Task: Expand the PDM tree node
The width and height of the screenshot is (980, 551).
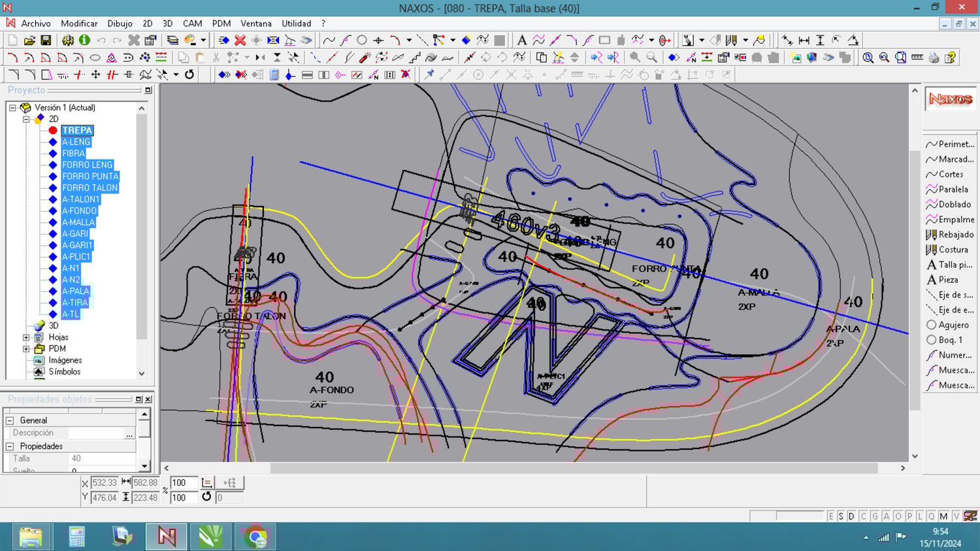Action: [x=26, y=349]
